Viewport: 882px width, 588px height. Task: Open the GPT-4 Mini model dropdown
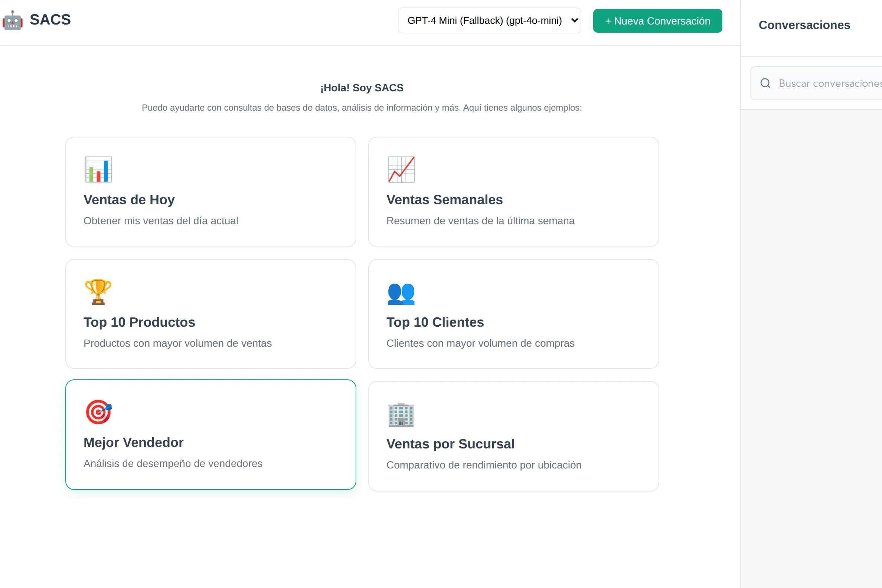[489, 21]
